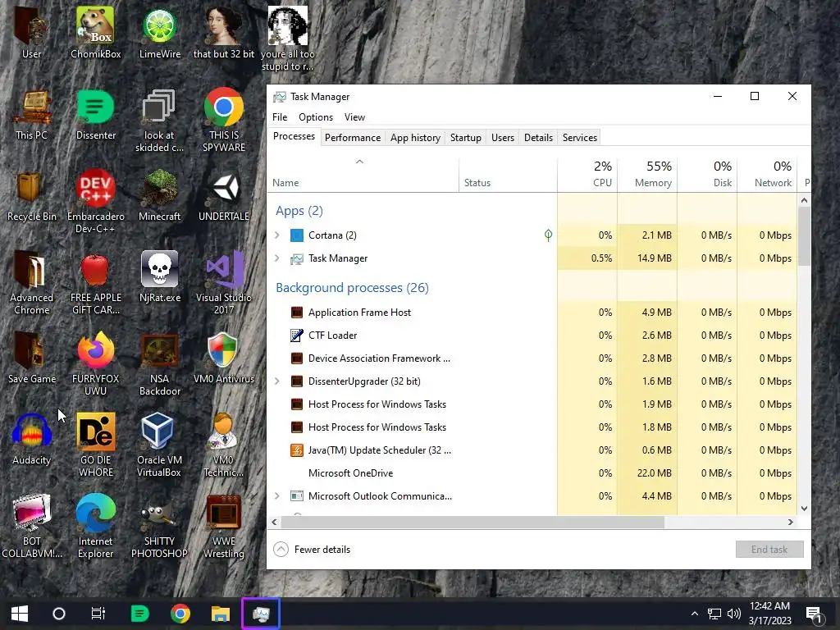Switch to the Users tab
Viewport: 840px width, 630px height.
[x=503, y=138]
